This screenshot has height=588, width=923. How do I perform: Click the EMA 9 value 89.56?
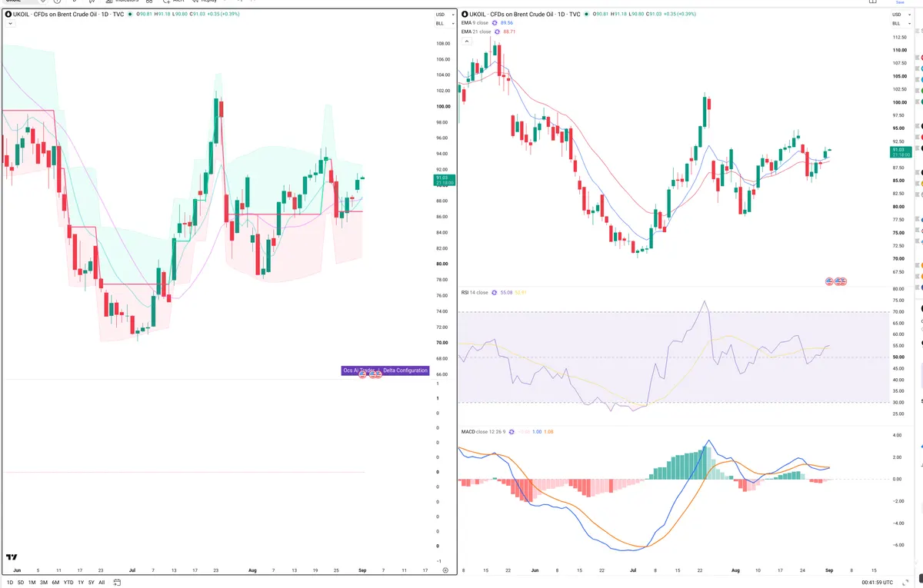[x=507, y=23]
